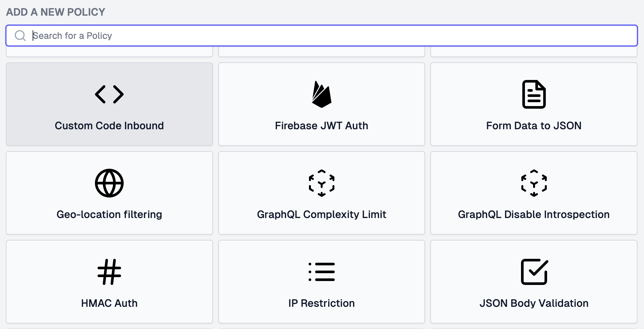The image size is (644, 329).
Task: Select the IP Restriction label
Action: click(322, 303)
